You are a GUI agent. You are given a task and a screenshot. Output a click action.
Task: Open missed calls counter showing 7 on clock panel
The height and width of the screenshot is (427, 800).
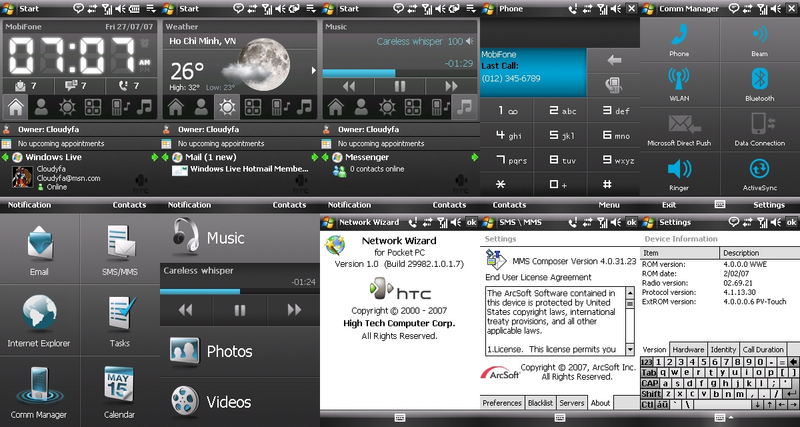(x=130, y=86)
